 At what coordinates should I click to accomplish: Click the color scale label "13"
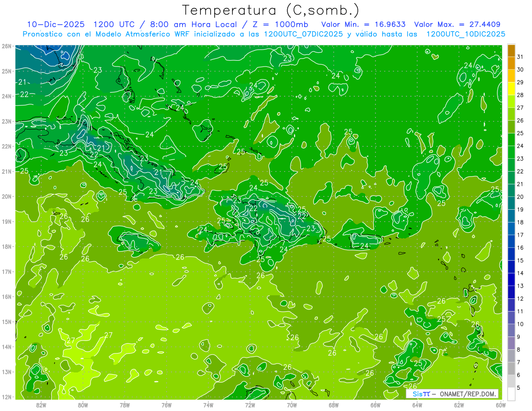pos(520,286)
